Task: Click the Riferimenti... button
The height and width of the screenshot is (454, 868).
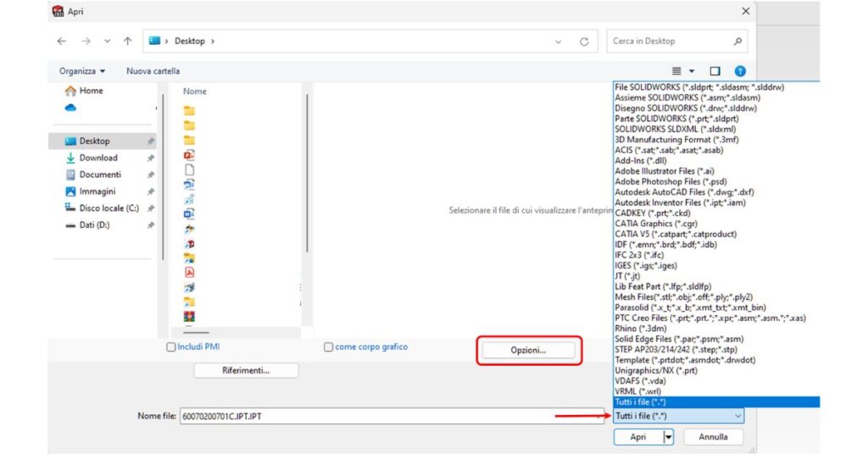Action: [x=246, y=370]
